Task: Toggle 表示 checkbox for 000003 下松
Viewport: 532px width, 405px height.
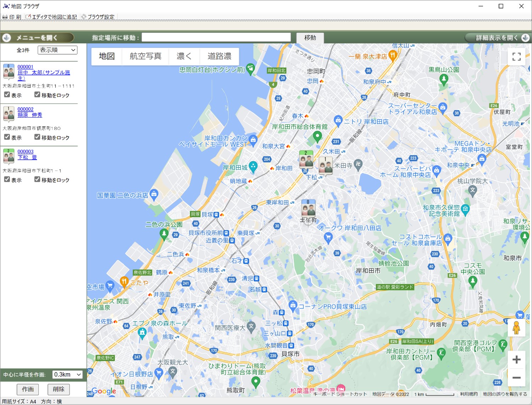Action: (x=7, y=179)
